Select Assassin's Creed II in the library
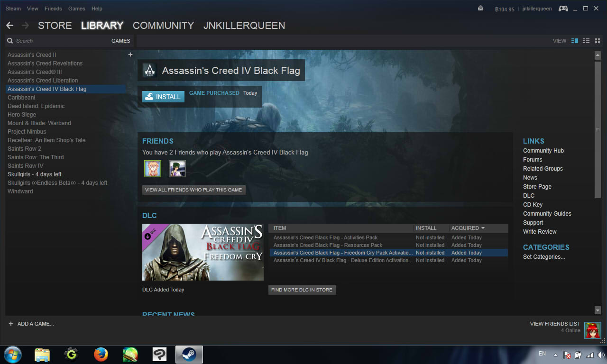The height and width of the screenshot is (364, 607). click(32, 55)
